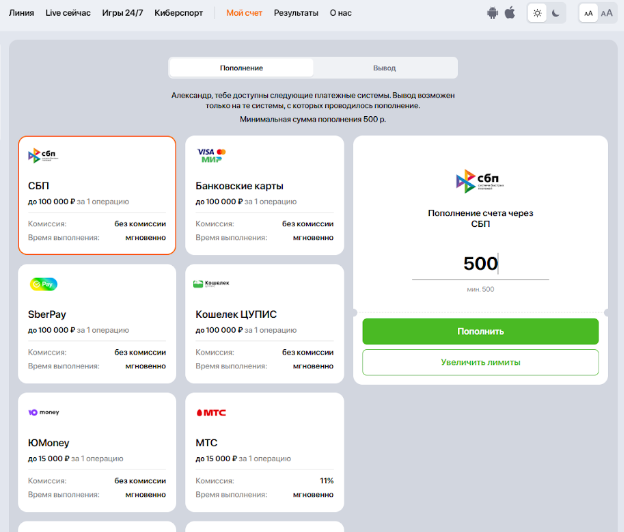This screenshot has height=532, width=624.
Task: Click the deposit amount field showing 500
Action: [480, 264]
